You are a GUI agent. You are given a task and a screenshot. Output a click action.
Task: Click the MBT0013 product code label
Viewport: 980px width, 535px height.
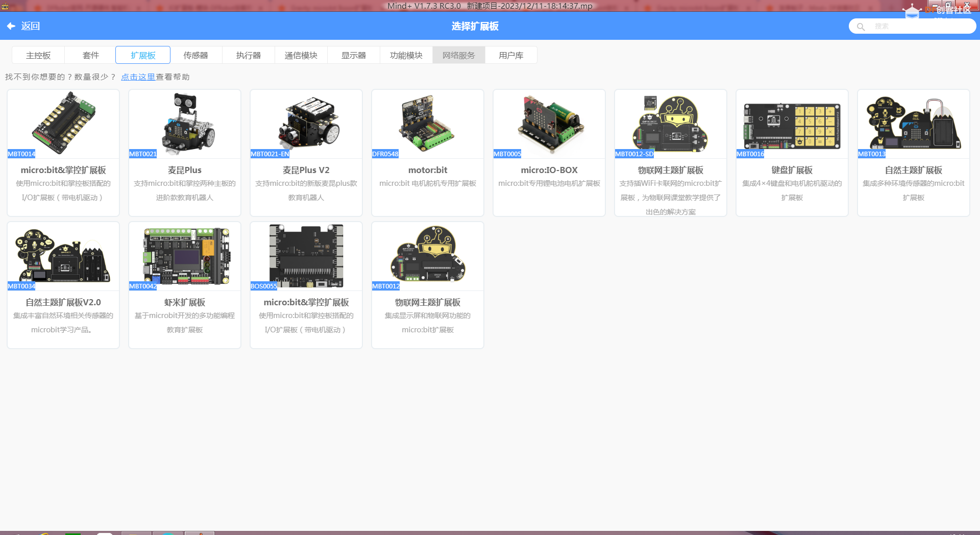coord(872,154)
